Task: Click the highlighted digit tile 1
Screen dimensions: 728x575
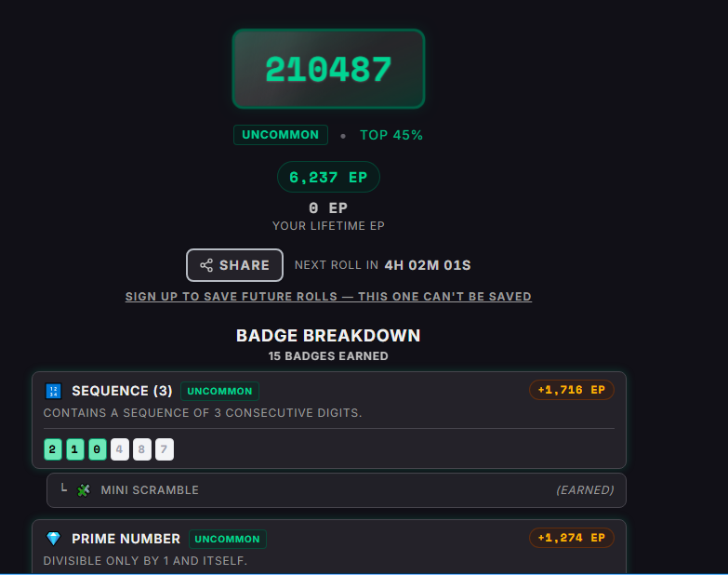Action: (x=74, y=449)
